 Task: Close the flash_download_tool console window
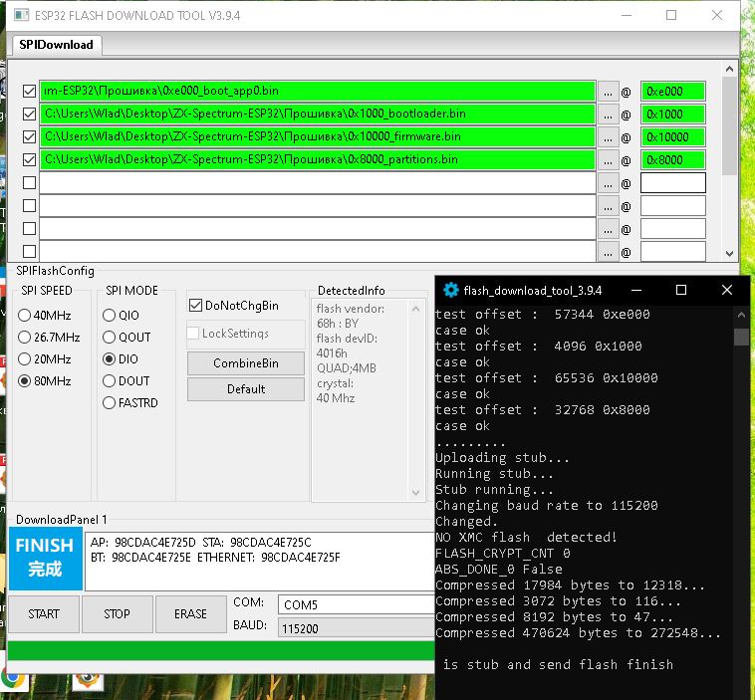coord(726,291)
